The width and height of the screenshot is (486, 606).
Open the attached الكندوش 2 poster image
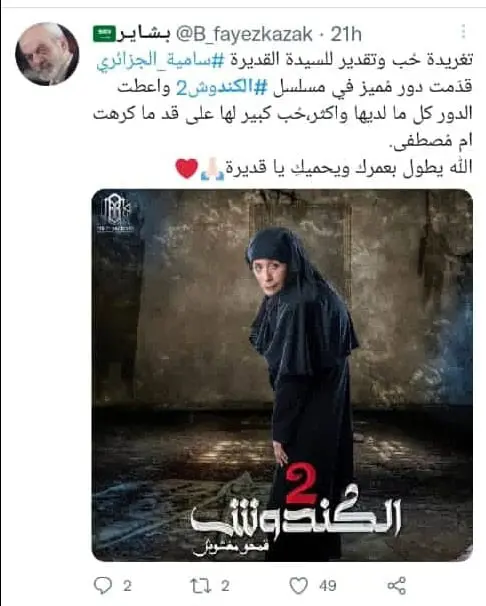(x=282, y=375)
